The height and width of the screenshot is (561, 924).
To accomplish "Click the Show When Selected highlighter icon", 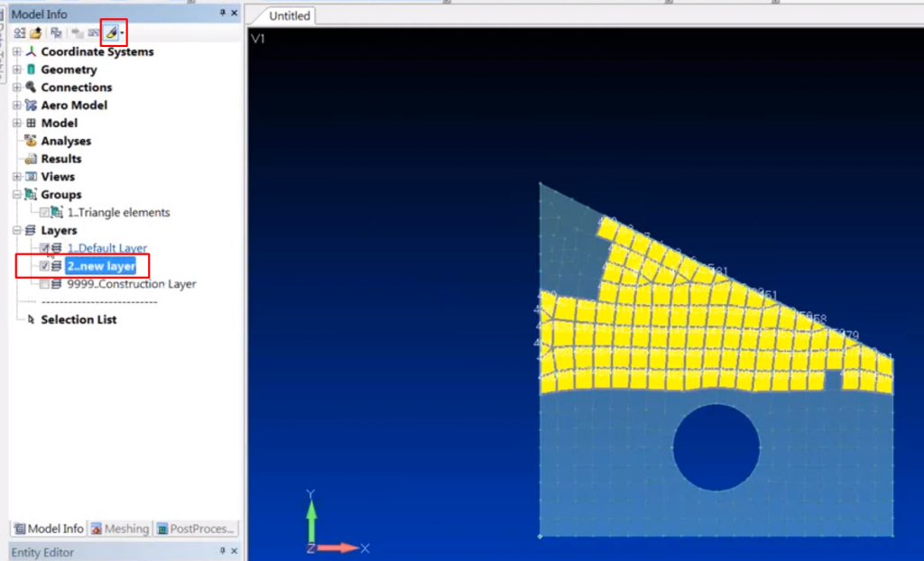I will point(111,33).
